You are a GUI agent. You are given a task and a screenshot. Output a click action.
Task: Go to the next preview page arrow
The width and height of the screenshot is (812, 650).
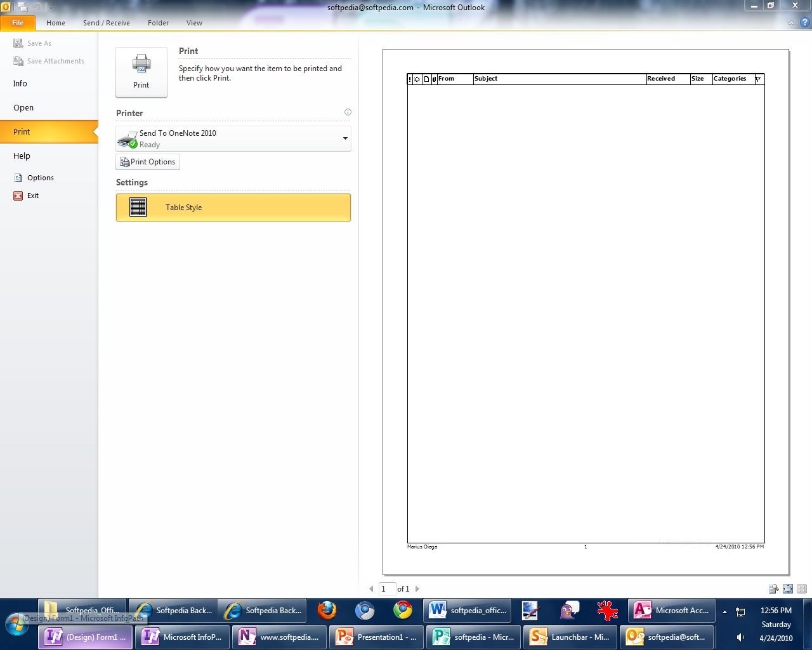417,589
